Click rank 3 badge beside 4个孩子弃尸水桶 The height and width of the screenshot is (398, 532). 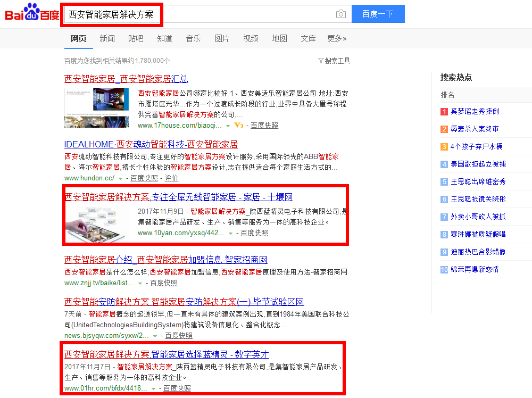tap(444, 146)
